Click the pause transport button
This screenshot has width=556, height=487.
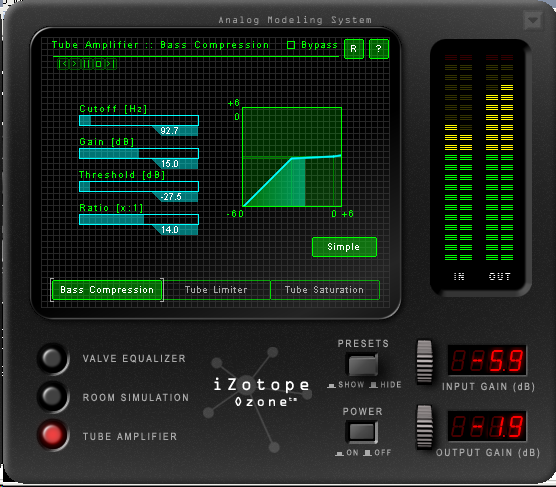(x=87, y=64)
